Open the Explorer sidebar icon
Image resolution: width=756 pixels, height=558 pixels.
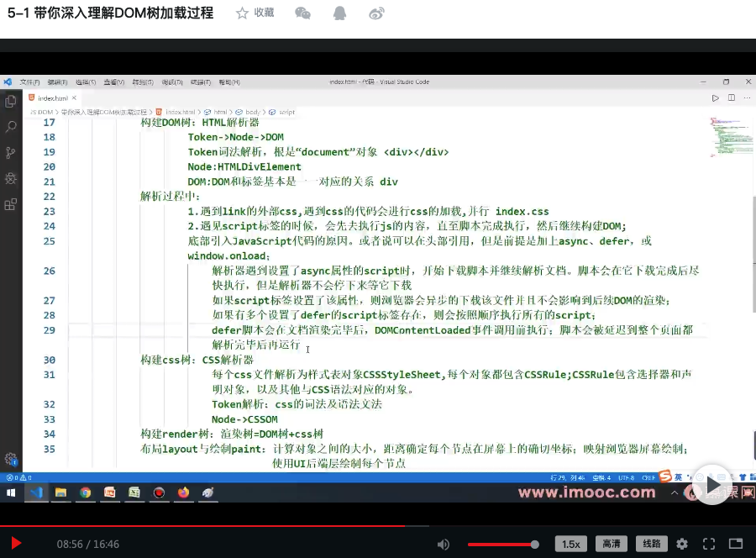coord(9,100)
